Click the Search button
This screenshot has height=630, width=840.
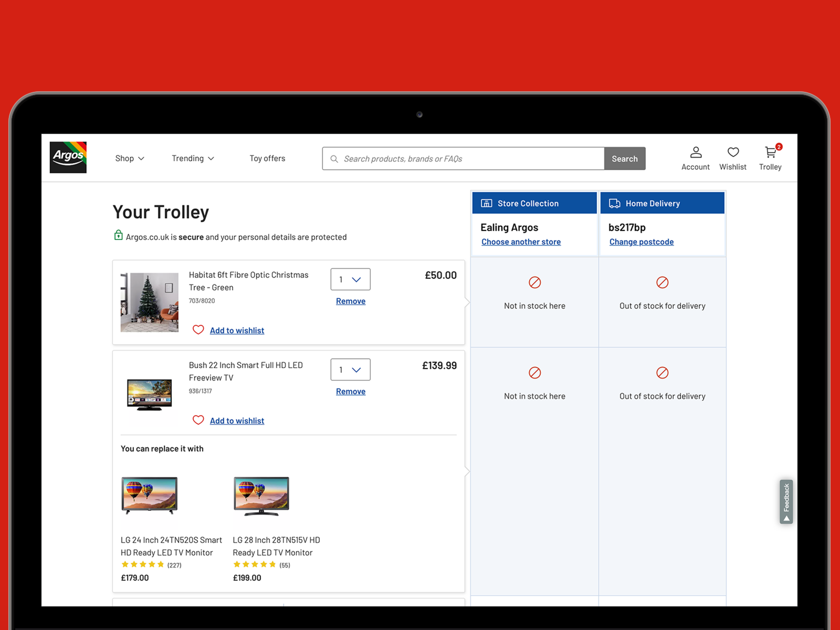pos(625,159)
